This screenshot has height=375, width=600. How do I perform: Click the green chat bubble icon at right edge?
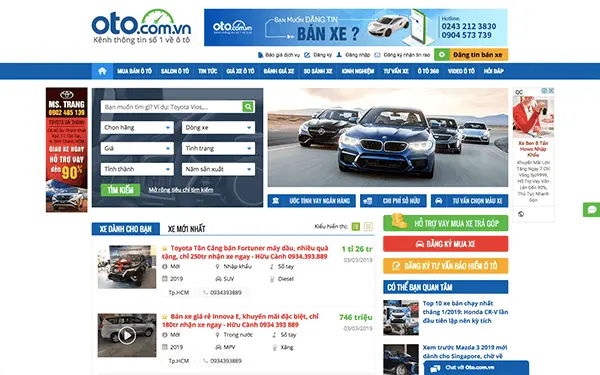pos(592,210)
